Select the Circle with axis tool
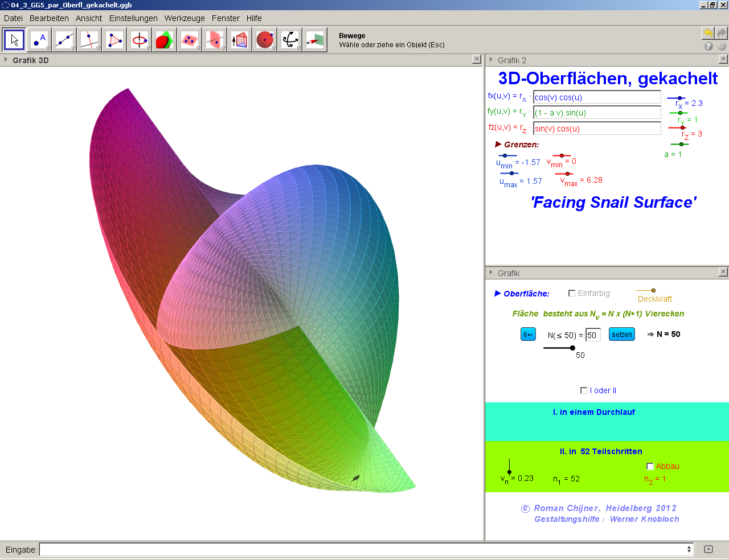Screen dimensions: 729x560 pos(140,40)
